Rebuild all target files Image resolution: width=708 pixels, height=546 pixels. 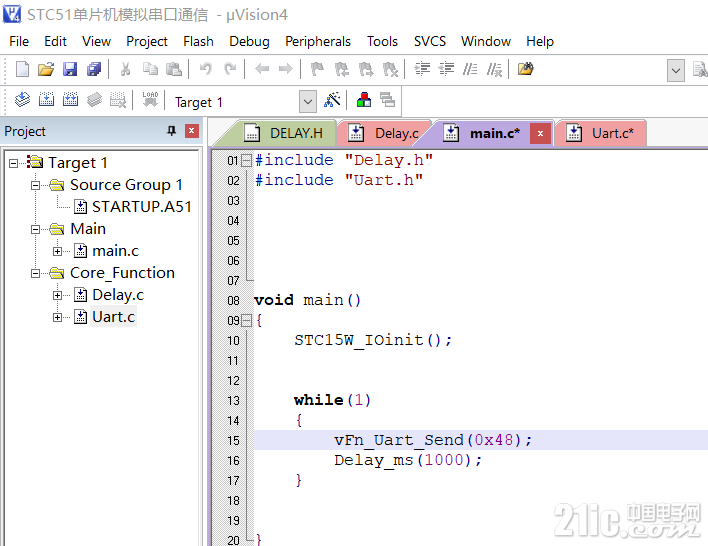pos(70,99)
